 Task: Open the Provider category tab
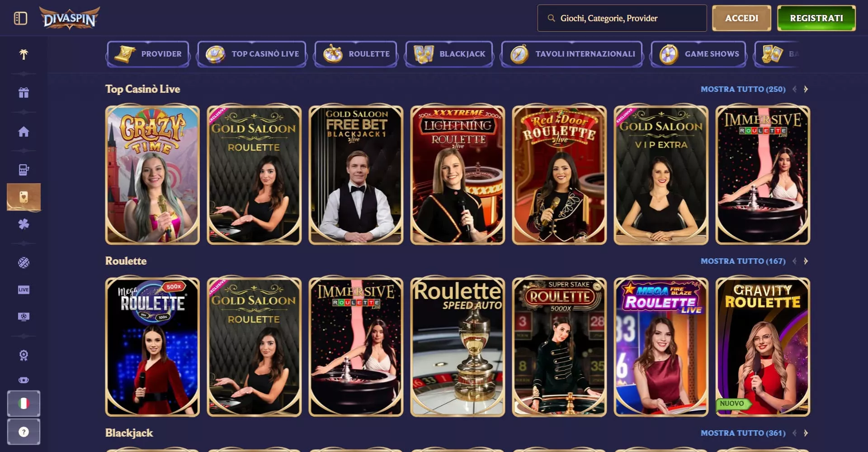coord(148,54)
